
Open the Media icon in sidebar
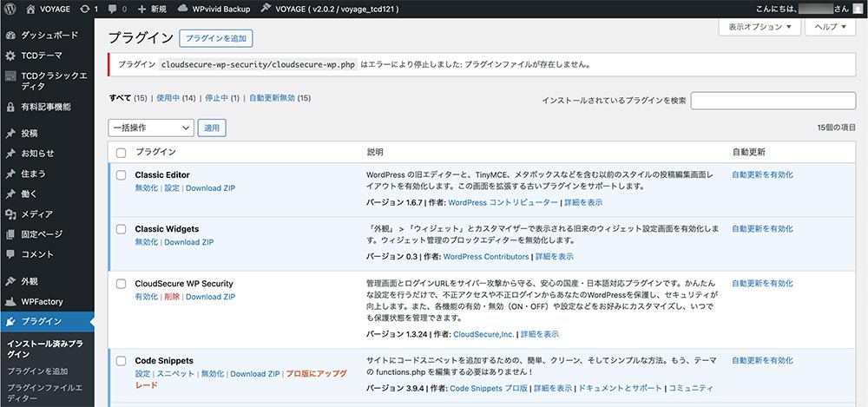pos(10,213)
